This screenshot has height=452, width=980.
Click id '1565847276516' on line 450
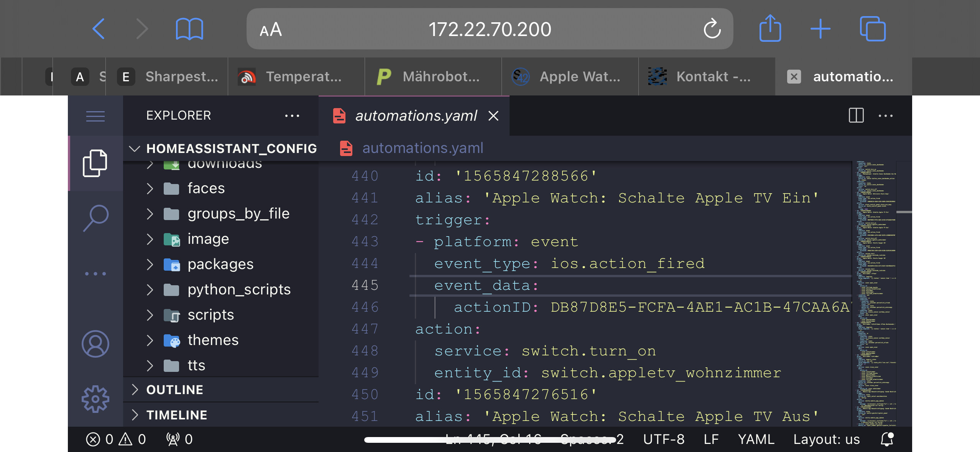pos(506,394)
